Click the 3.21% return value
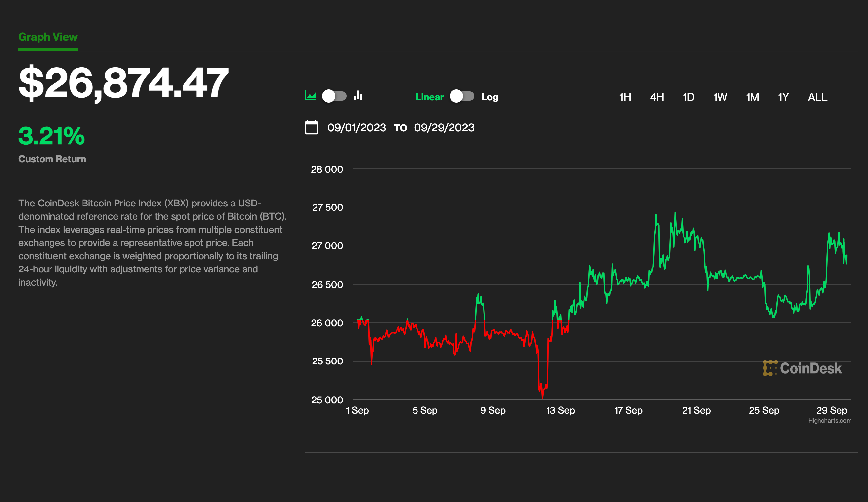 coord(52,136)
